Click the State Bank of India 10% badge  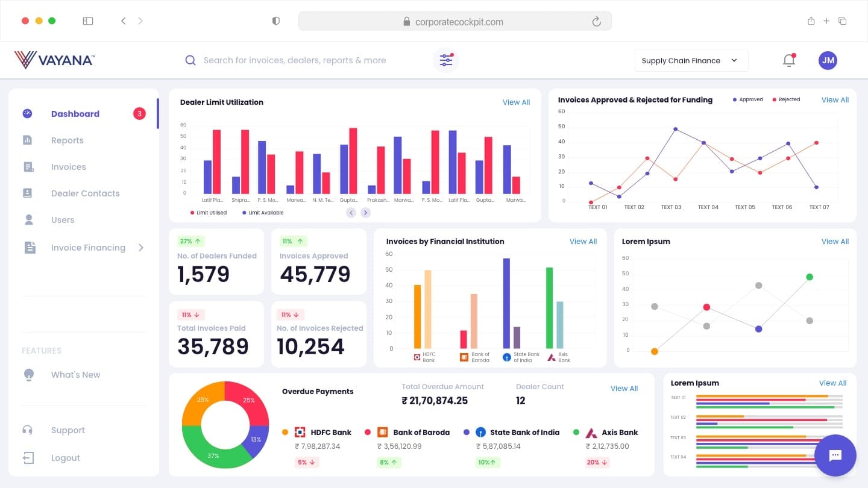tap(488, 463)
